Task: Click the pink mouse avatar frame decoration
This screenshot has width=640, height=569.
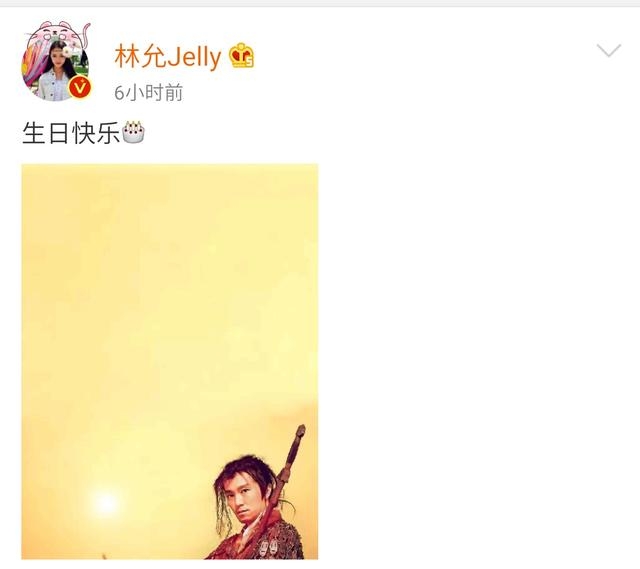Action: pyautogui.click(x=57, y=33)
